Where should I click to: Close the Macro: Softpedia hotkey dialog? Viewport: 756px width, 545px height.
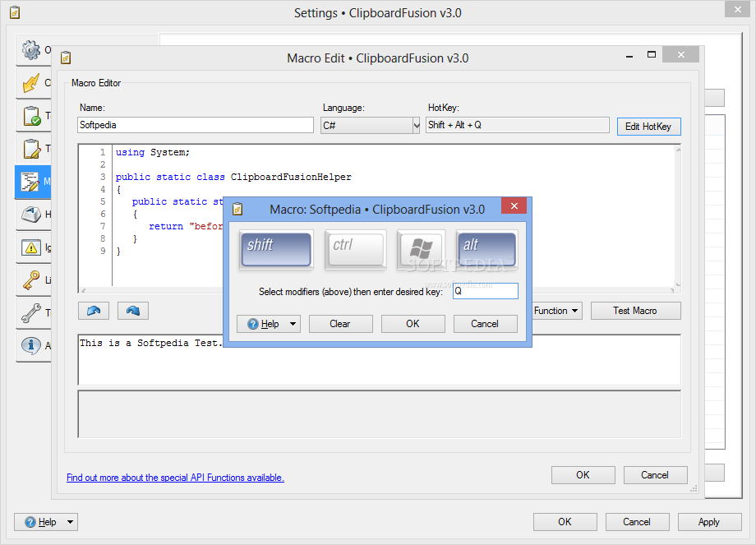[514, 206]
